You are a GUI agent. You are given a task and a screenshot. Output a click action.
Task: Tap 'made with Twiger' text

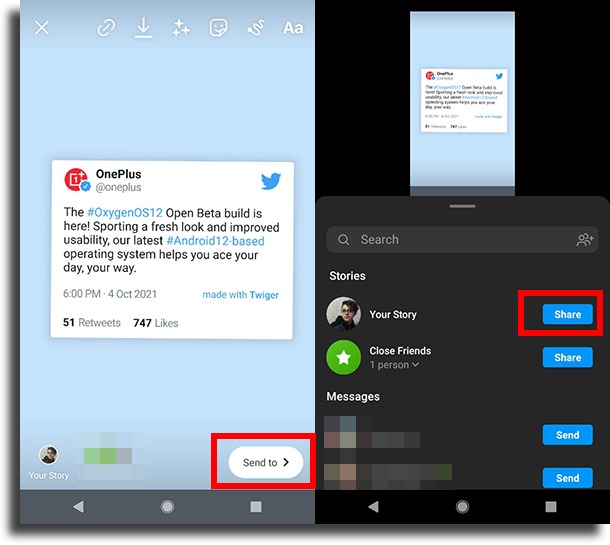(x=240, y=295)
